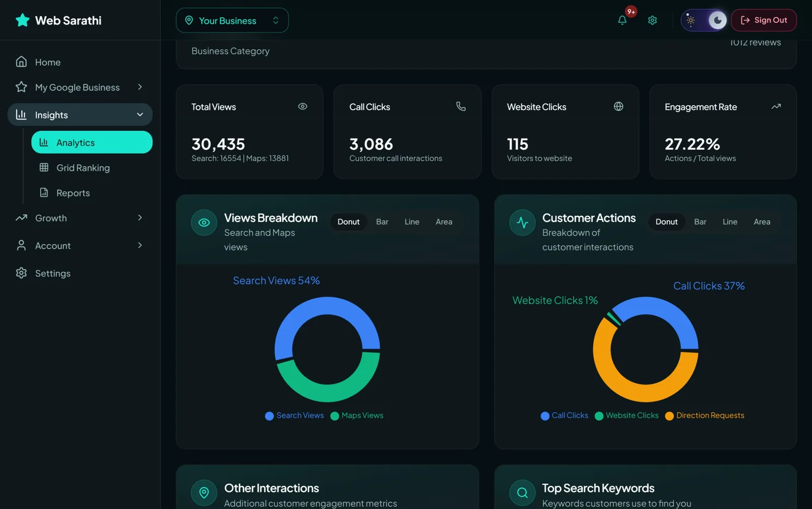Toggle Direction Requests legend item
This screenshot has height=509, width=812.
click(704, 416)
